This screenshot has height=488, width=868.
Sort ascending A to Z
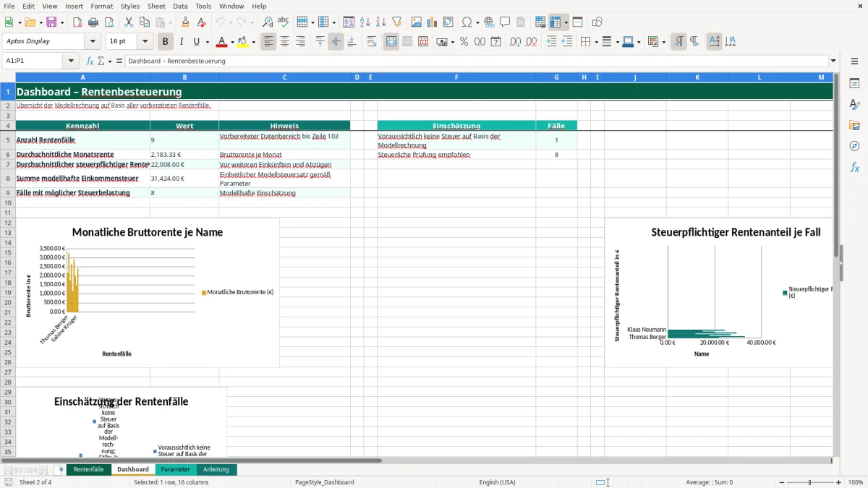(365, 22)
